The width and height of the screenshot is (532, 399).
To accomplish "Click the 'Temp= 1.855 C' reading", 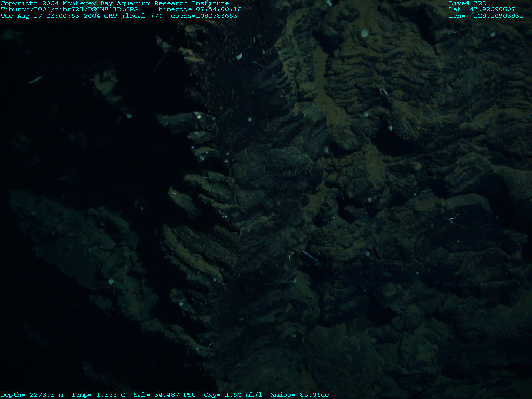I will pos(98,395).
